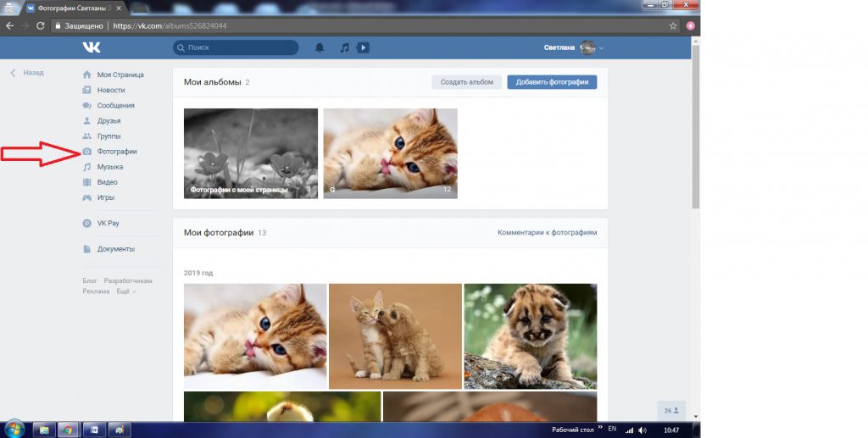Click the note icon beside Музыка
Image resolution: width=868 pixels, height=438 pixels.
87,167
